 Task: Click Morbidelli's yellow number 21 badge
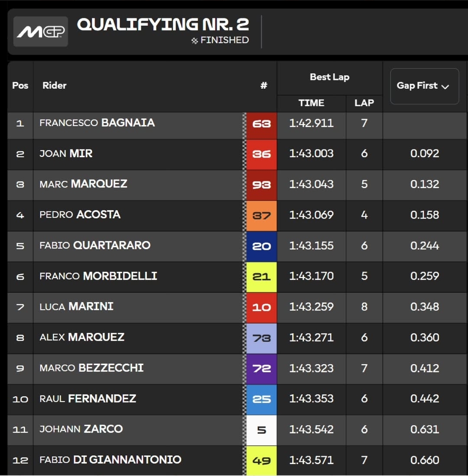261,276
